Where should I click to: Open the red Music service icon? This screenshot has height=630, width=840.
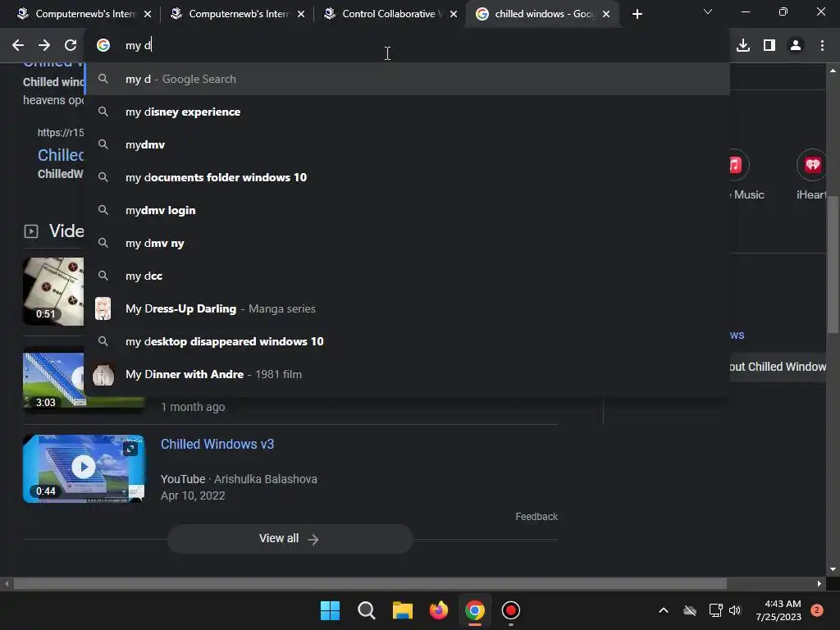tap(737, 165)
